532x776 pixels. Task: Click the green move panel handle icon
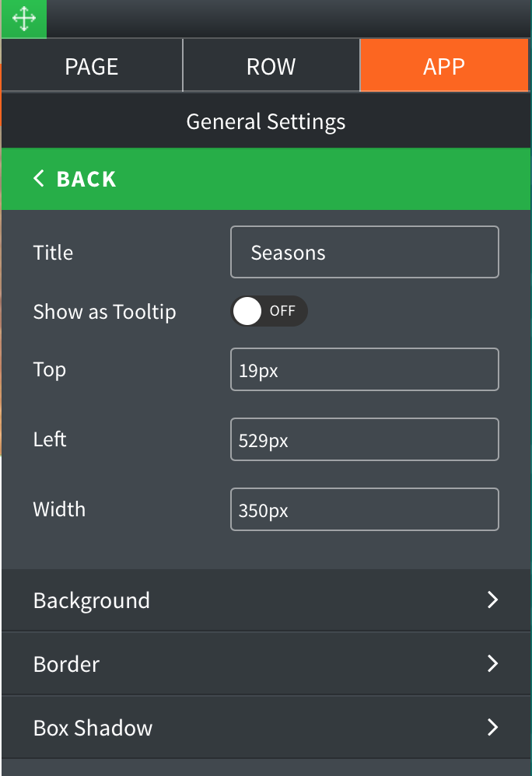(x=23, y=19)
